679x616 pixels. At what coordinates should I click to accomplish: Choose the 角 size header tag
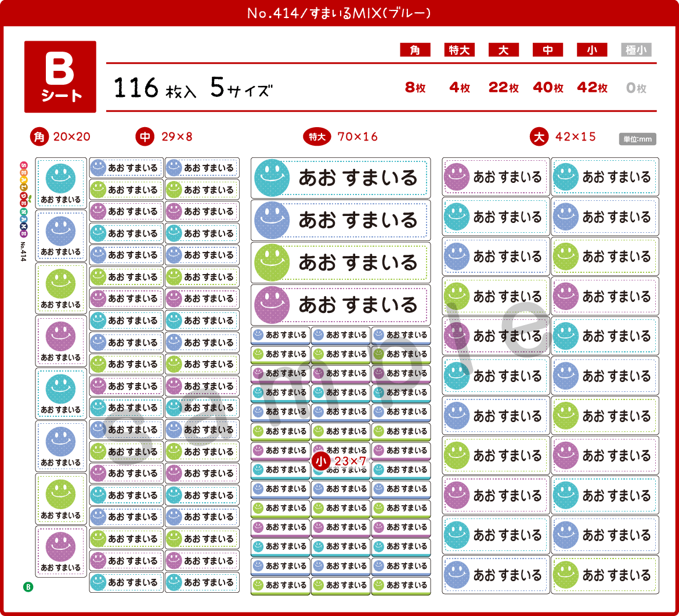pyautogui.click(x=416, y=51)
